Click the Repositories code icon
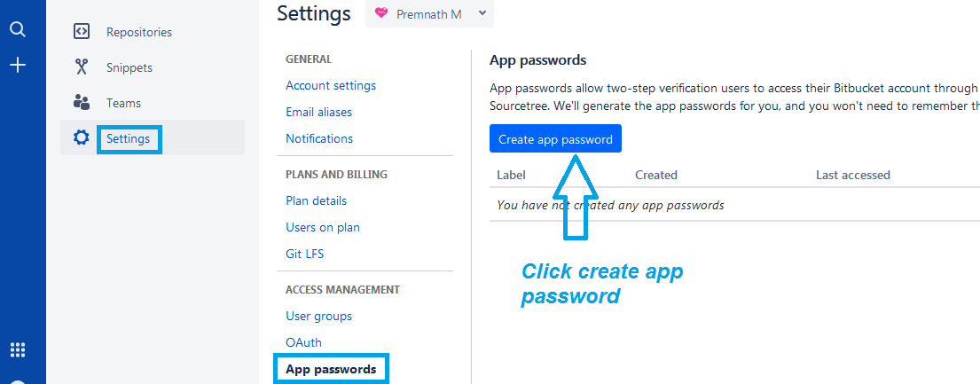 coord(82,31)
